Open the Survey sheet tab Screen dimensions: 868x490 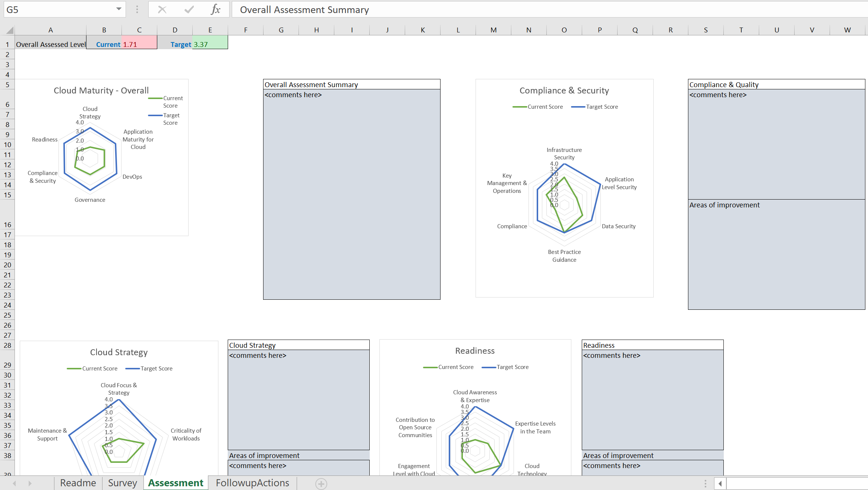coord(122,483)
